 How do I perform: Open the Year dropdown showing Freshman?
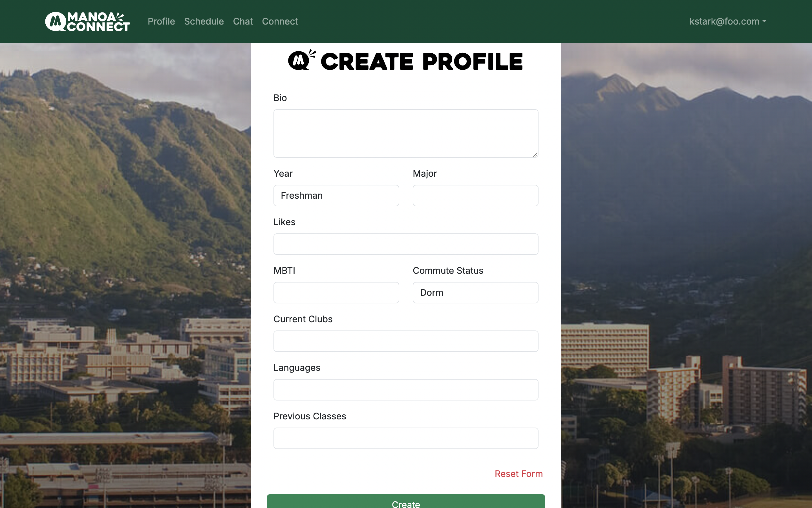pos(336,196)
